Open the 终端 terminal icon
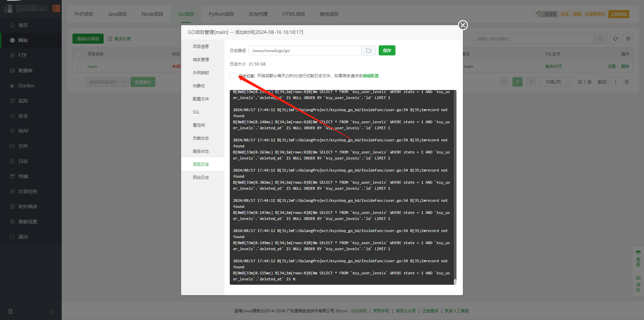The height and width of the screenshot is (320, 644). tap(12, 176)
